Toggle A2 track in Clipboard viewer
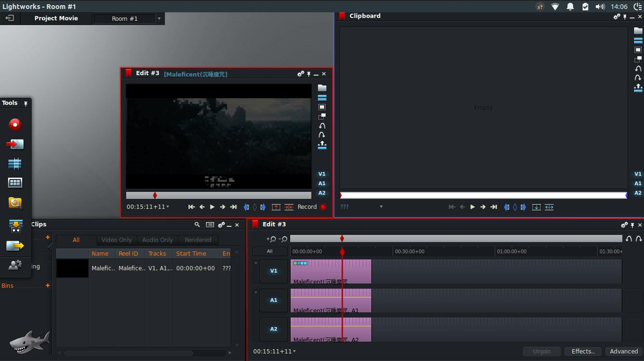This screenshot has height=361, width=644. (638, 193)
